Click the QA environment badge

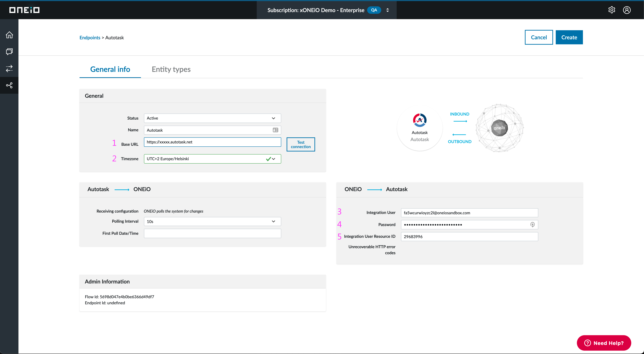pyautogui.click(x=374, y=10)
